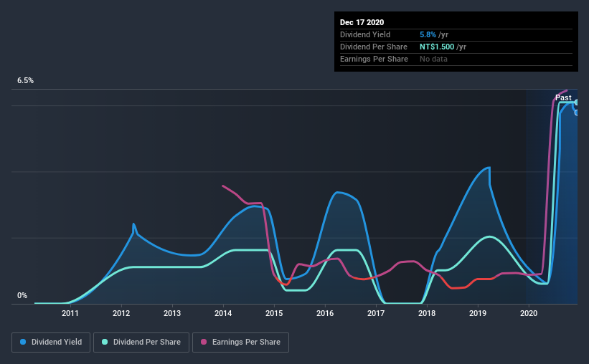Click the blue data point marker at chart end
The height and width of the screenshot is (364, 589).
click(576, 112)
